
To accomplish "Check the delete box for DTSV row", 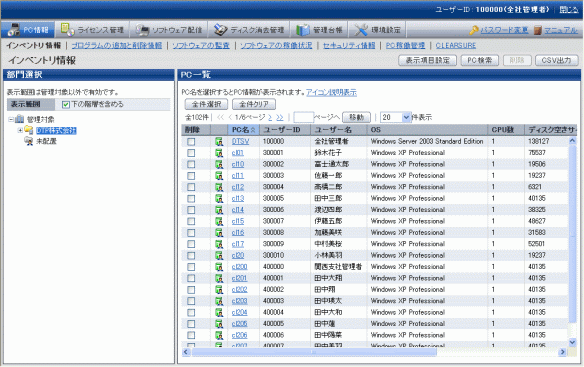I will [x=191, y=142].
